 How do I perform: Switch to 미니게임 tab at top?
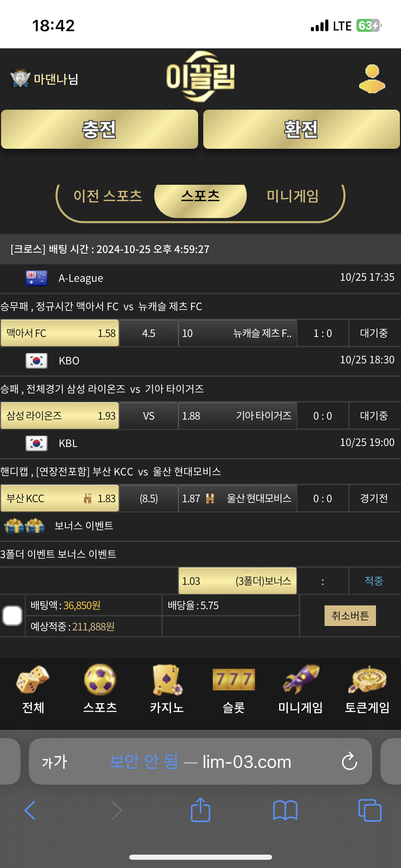pyautogui.click(x=293, y=196)
